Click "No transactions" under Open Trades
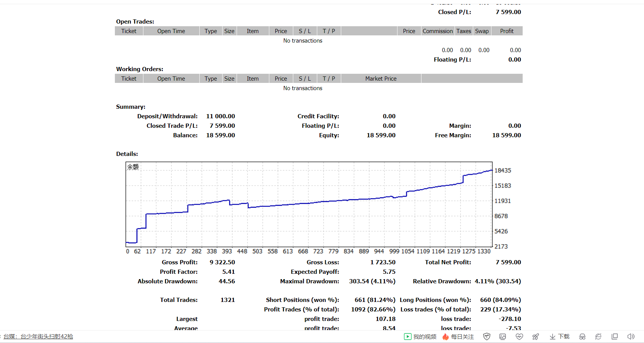The width and height of the screenshot is (644, 343). [303, 41]
